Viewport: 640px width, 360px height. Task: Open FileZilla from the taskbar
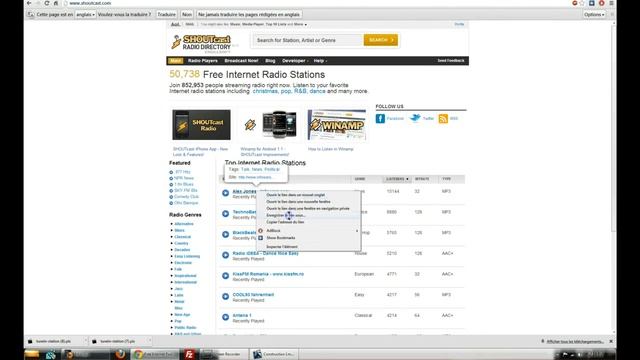189,354
